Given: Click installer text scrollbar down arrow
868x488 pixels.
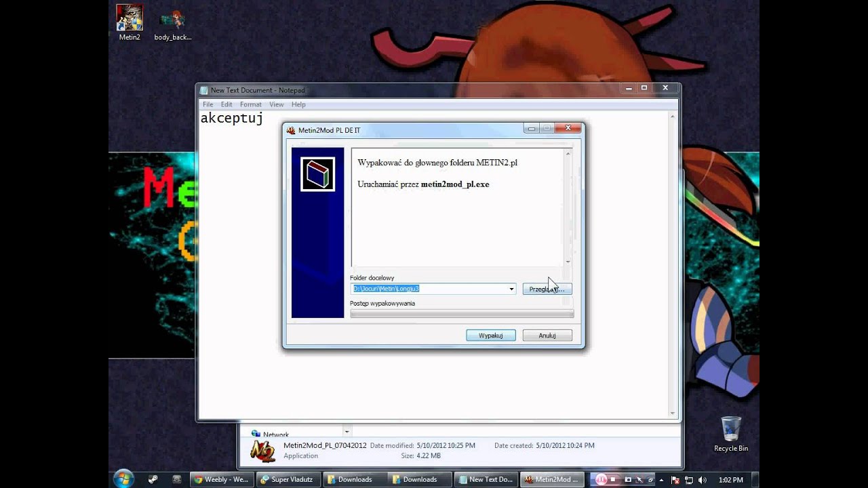Looking at the screenshot, I should 568,262.
